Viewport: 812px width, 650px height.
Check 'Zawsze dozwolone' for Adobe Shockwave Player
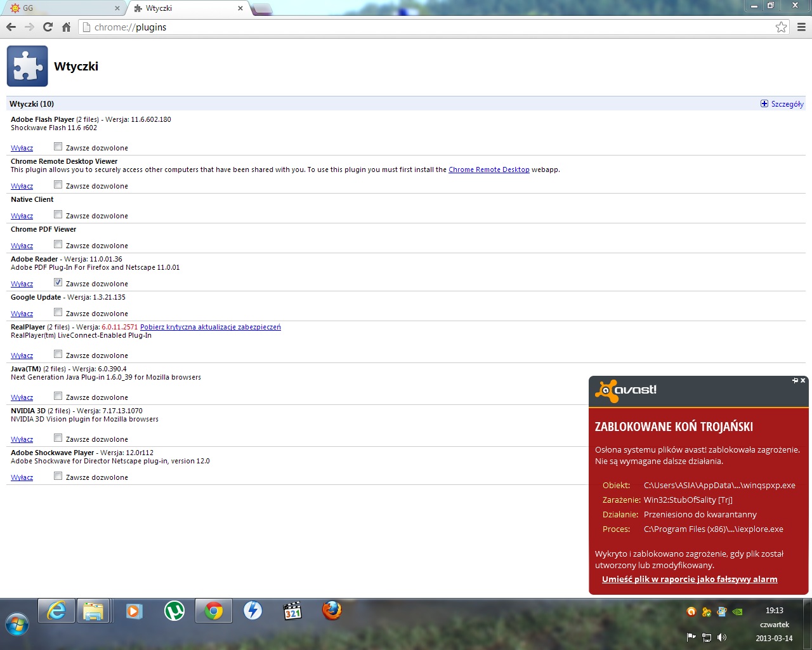point(58,476)
